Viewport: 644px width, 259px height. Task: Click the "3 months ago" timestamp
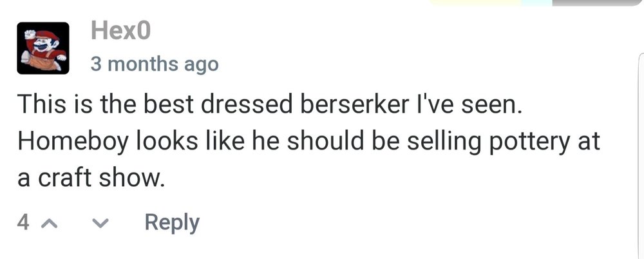click(x=154, y=64)
